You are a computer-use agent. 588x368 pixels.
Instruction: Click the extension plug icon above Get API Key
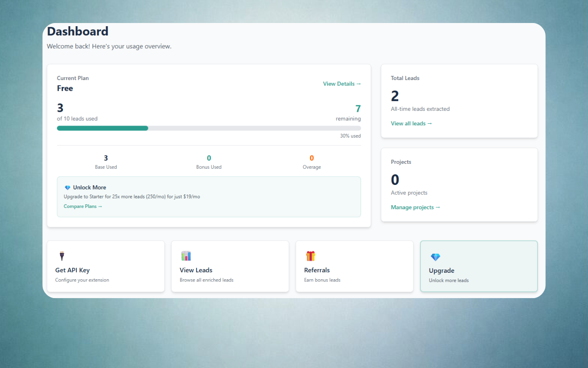click(62, 256)
